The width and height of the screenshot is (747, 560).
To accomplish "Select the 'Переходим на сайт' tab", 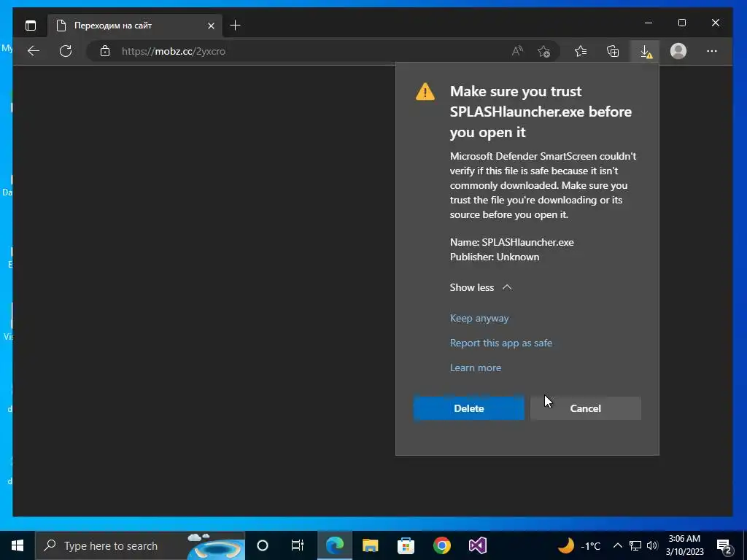I will [135, 26].
